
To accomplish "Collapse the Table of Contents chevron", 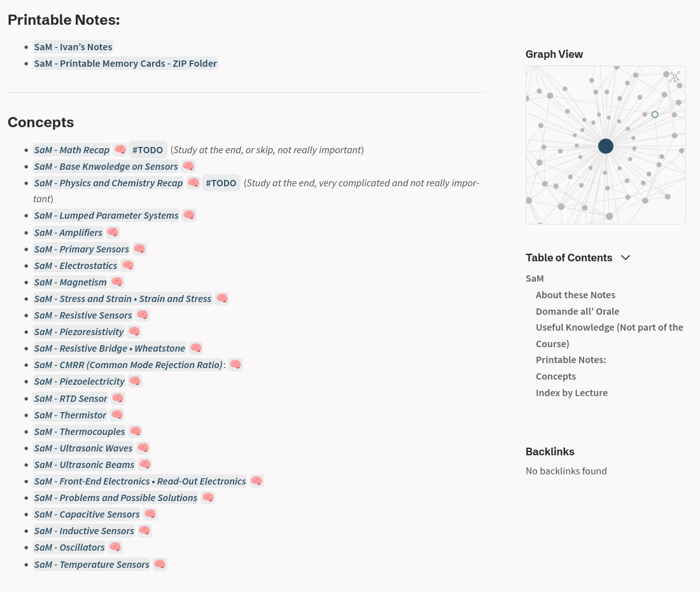I will click(626, 258).
